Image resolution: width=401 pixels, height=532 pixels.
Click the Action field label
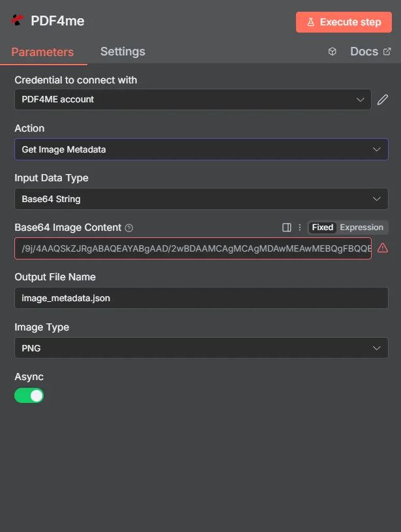coord(29,128)
